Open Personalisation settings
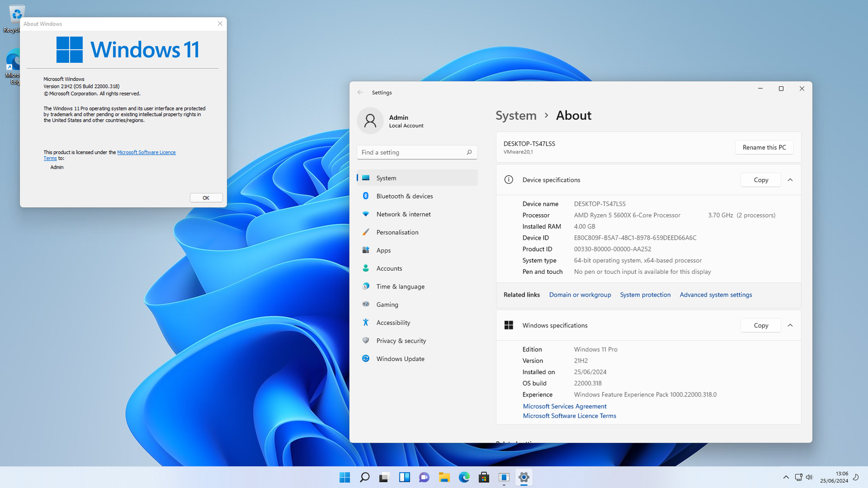 click(417, 232)
